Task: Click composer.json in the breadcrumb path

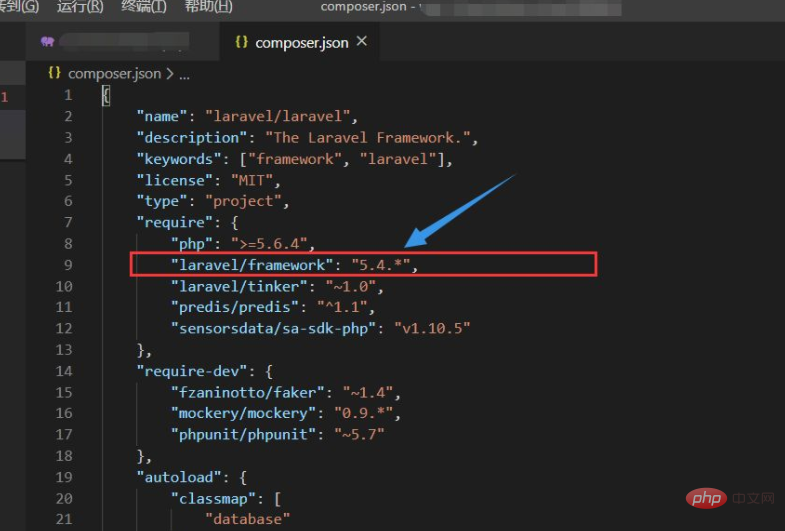Action: coord(115,74)
